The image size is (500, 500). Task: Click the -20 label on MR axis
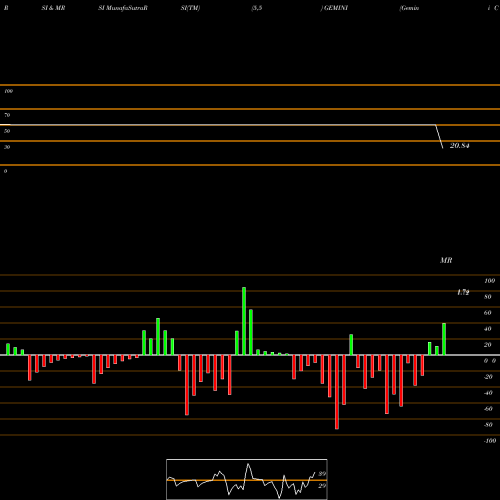click(488, 377)
